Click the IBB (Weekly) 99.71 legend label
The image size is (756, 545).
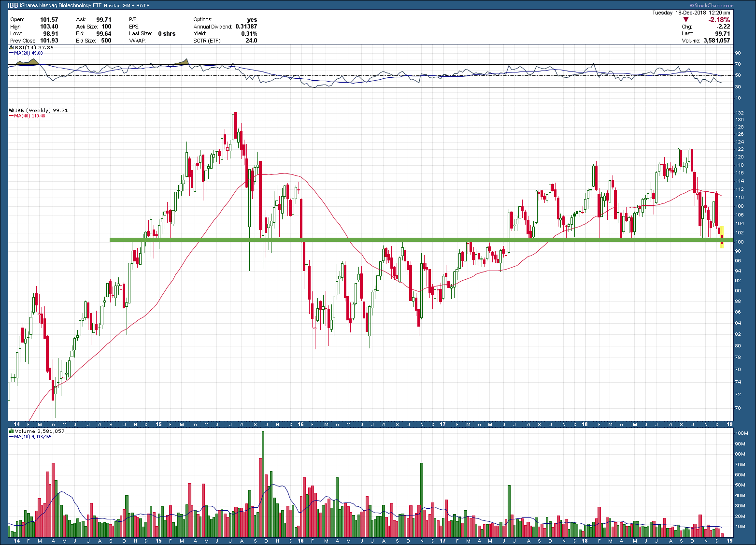(x=42, y=111)
